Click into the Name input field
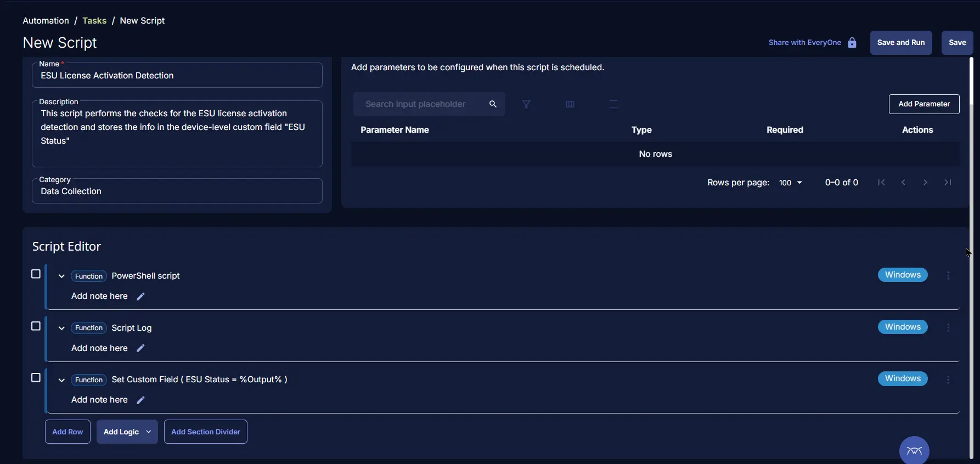This screenshot has height=464, width=980. click(177, 76)
